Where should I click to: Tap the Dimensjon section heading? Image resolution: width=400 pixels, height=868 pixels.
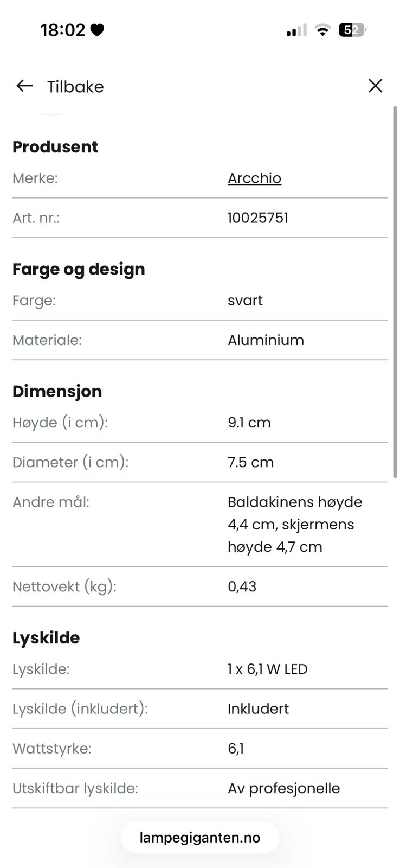pyautogui.click(x=57, y=391)
